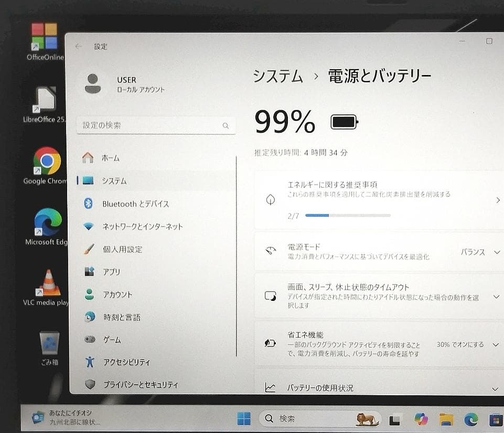This screenshot has height=433, width=504.
Task: Click inside the 設定の検索 search box
Action: tap(156, 125)
